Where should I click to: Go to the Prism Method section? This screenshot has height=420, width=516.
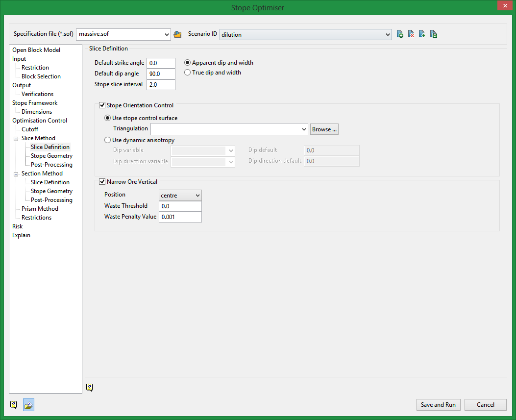[x=40, y=209]
